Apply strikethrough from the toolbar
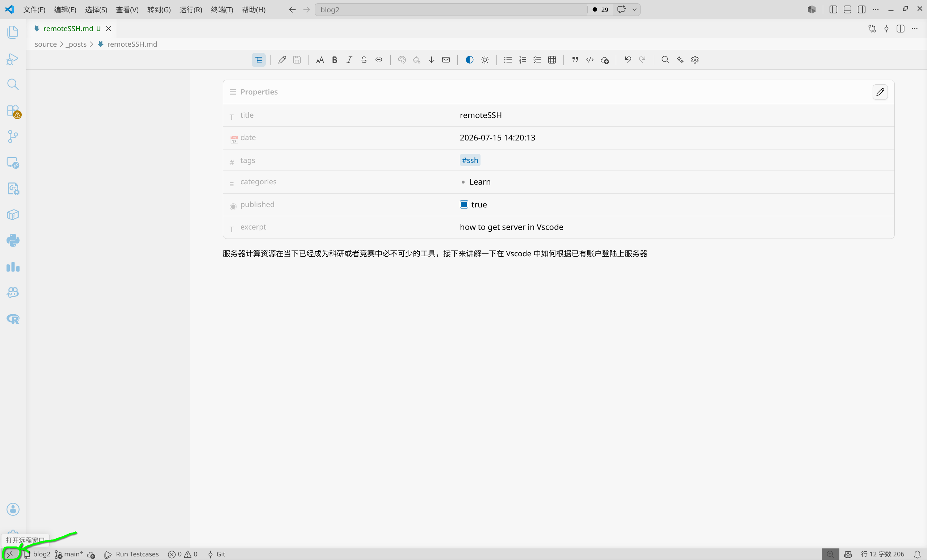927x560 pixels. (364, 60)
